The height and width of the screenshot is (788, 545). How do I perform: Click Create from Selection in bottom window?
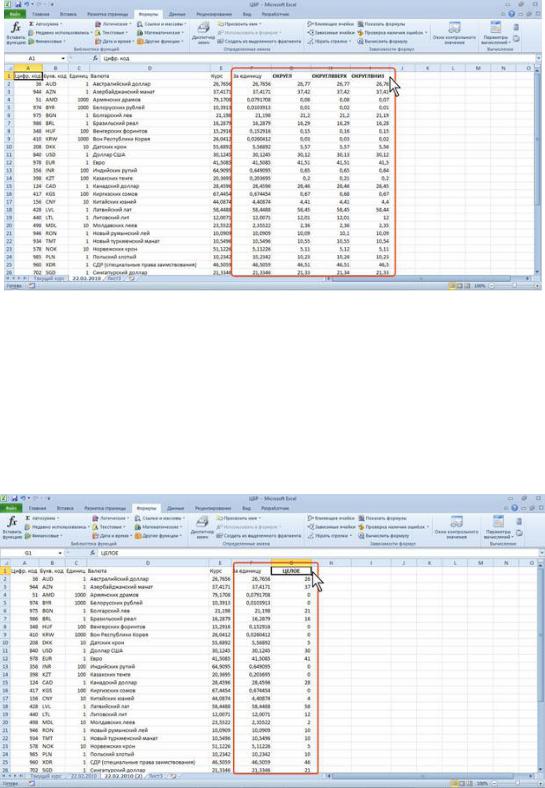[258, 535]
